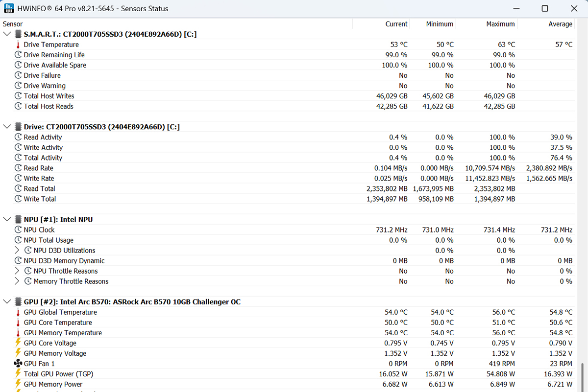Click the 46,029 GB current host writes value
This screenshot has height=392, width=588.
point(392,96)
